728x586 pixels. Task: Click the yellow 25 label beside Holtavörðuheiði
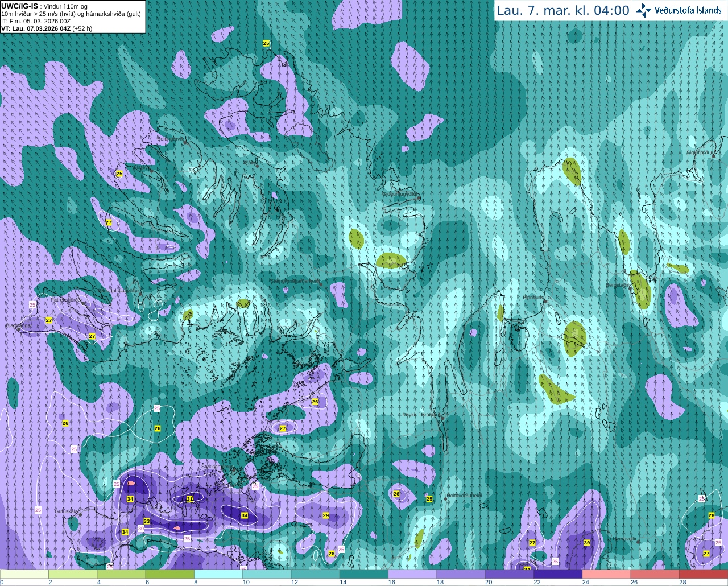429,499
